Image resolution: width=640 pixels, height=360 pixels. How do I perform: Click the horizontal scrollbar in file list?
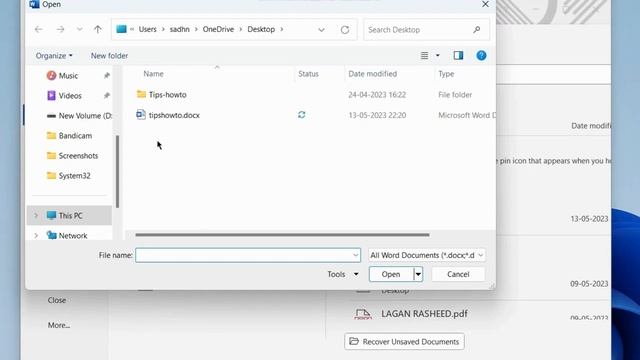pyautogui.click(x=282, y=235)
